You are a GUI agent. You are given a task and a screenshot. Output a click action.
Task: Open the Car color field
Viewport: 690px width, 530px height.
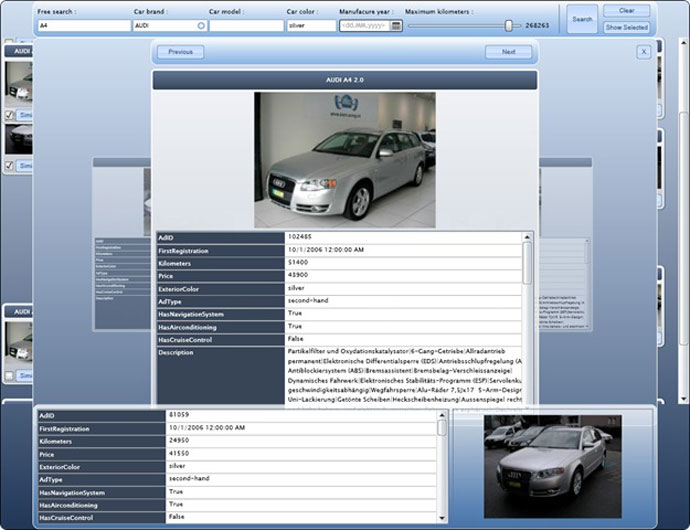pyautogui.click(x=310, y=26)
